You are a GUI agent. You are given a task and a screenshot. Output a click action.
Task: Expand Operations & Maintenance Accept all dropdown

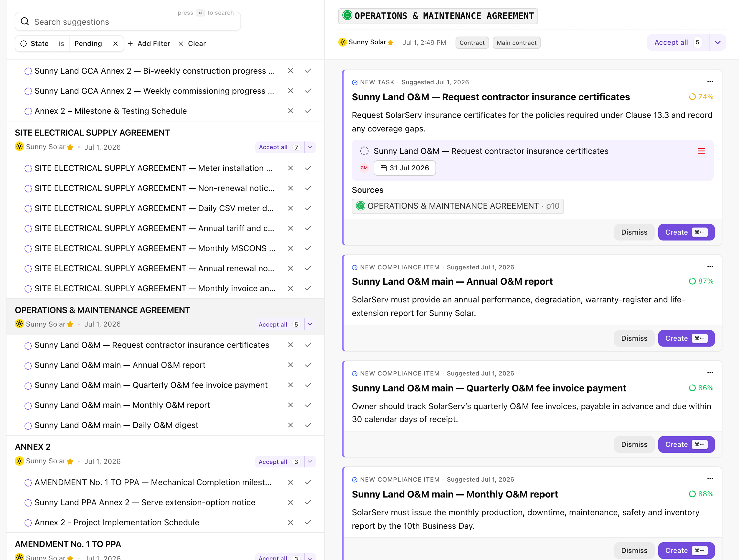coord(310,325)
